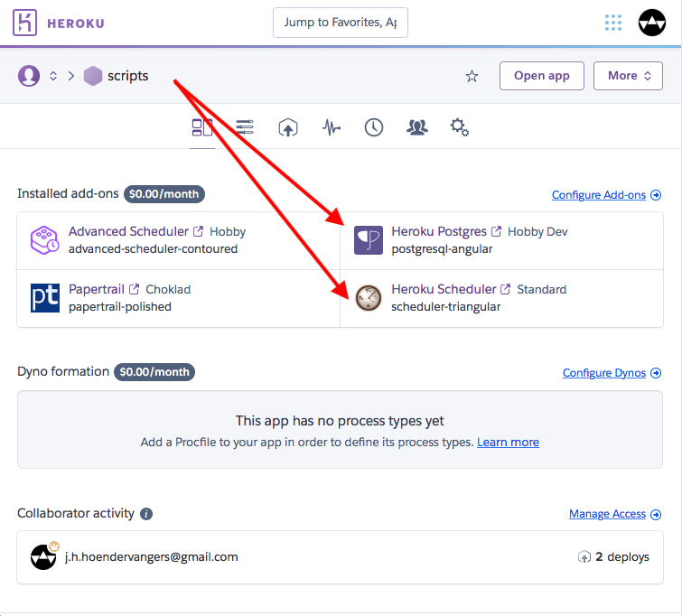The height and width of the screenshot is (616, 682).
Task: Click external link icon beside Heroku Postgres
Action: coord(496,231)
